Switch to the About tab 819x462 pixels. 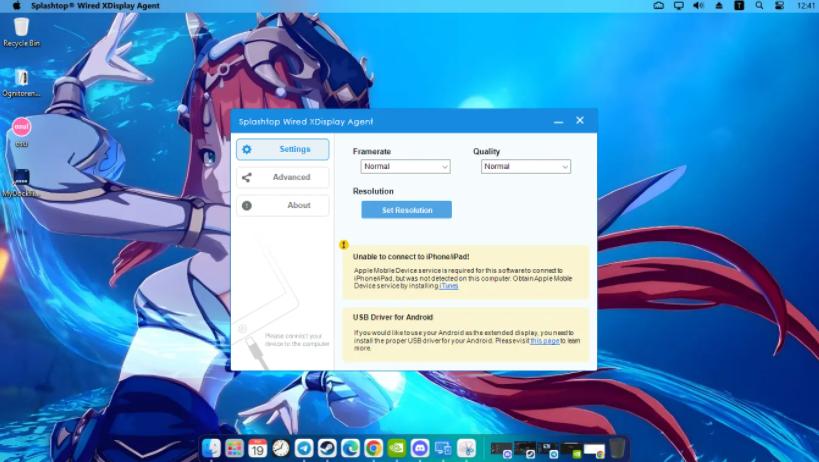click(283, 206)
